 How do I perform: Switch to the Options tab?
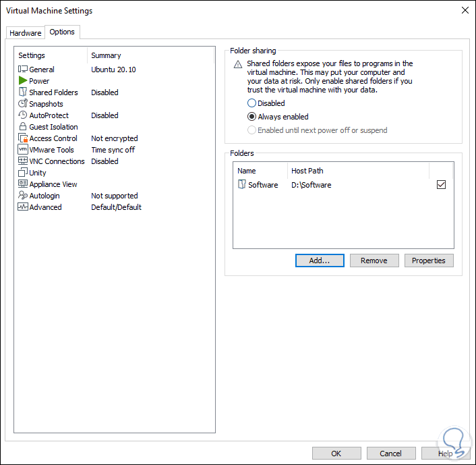tap(62, 32)
